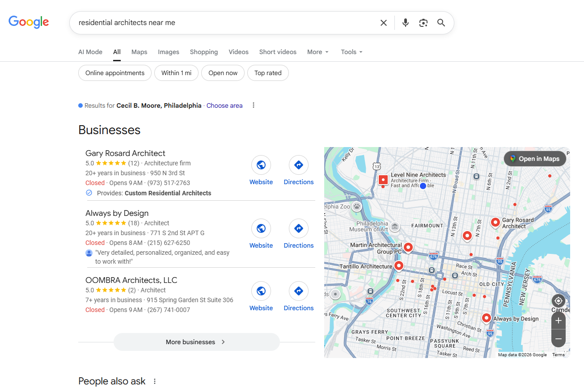
Task: Switch to the Images tab
Action: coord(168,52)
